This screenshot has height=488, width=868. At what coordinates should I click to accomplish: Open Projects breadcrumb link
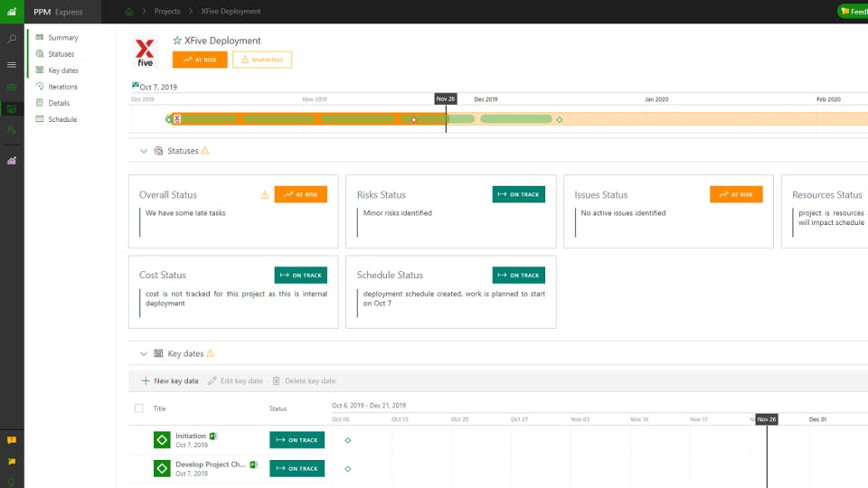(167, 11)
